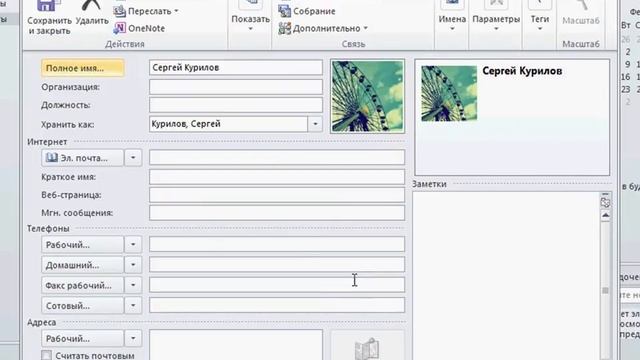
Task: Click the Business fax number field
Action: pyautogui.click(x=277, y=284)
